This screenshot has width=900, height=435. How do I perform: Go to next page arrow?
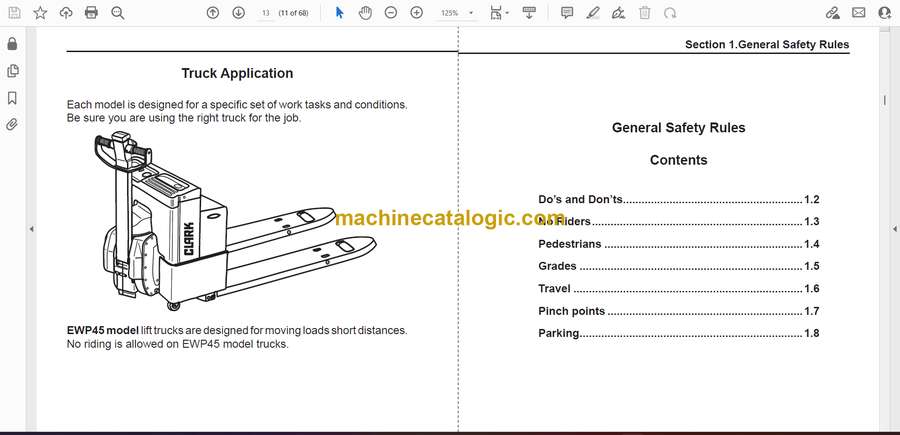(238, 13)
